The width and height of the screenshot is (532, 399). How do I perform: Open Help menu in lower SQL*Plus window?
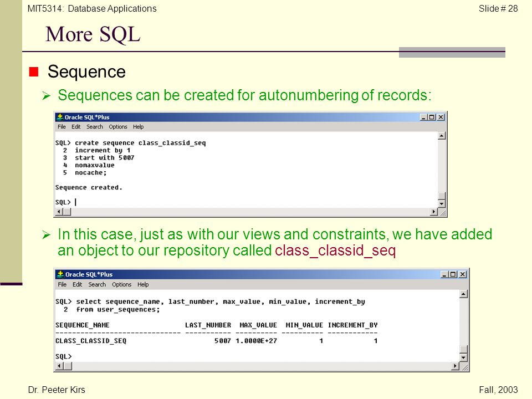tap(143, 284)
